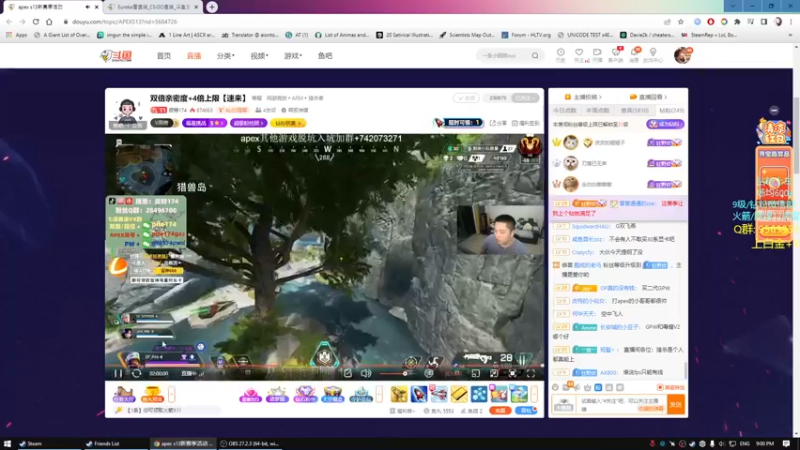Open the purple fan club badge button
The height and width of the screenshot is (450, 800).
(x=248, y=123)
